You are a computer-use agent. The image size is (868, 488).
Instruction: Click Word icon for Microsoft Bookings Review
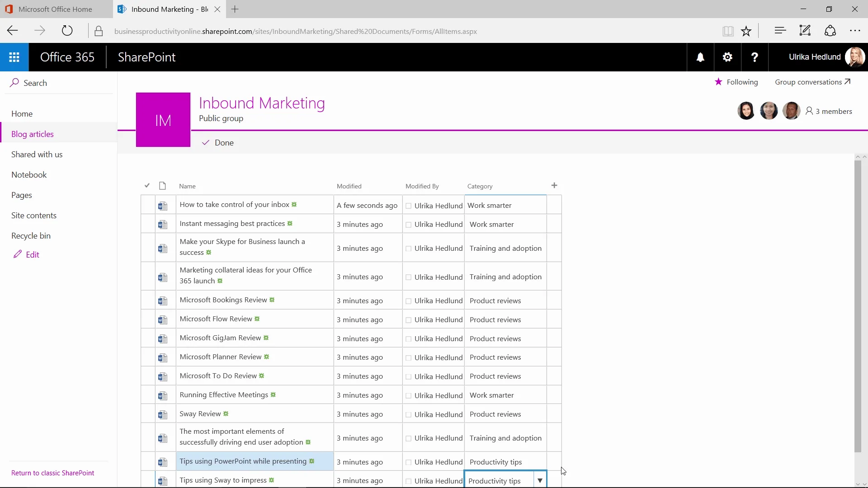click(163, 301)
